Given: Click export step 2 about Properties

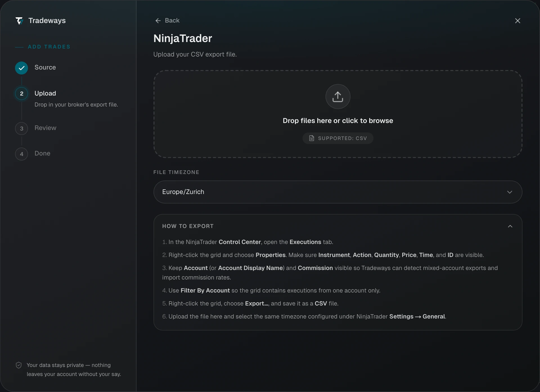Looking at the screenshot, I should 323,255.
